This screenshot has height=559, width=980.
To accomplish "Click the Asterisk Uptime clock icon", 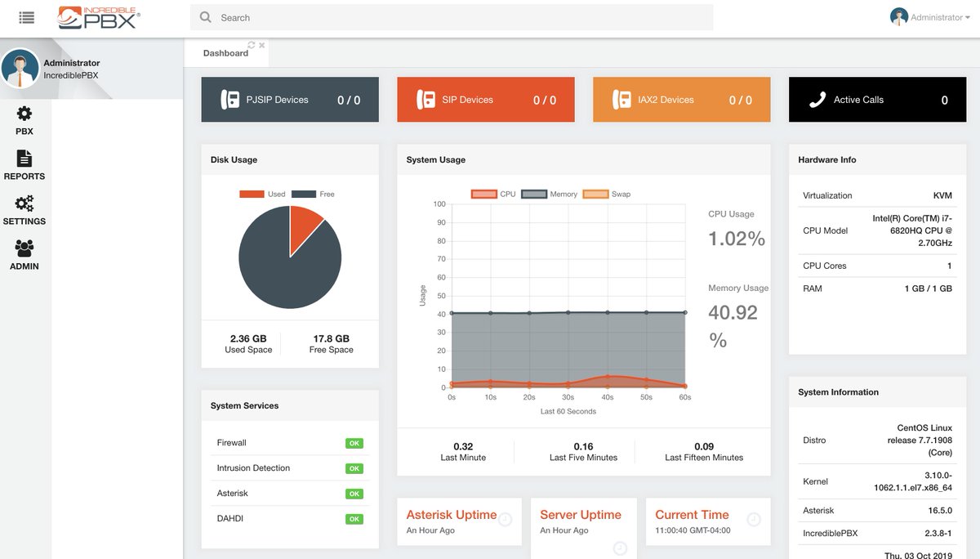I will (506, 519).
